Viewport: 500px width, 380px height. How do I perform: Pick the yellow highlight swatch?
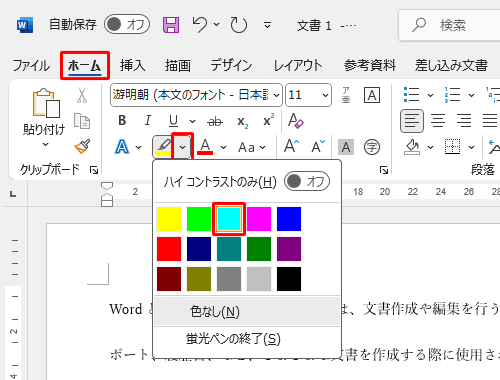(x=169, y=219)
